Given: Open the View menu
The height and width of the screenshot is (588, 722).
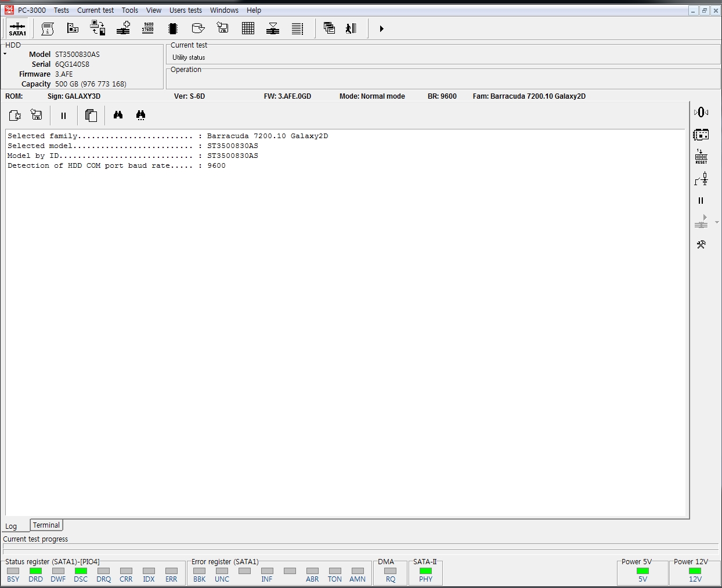Looking at the screenshot, I should point(153,10).
